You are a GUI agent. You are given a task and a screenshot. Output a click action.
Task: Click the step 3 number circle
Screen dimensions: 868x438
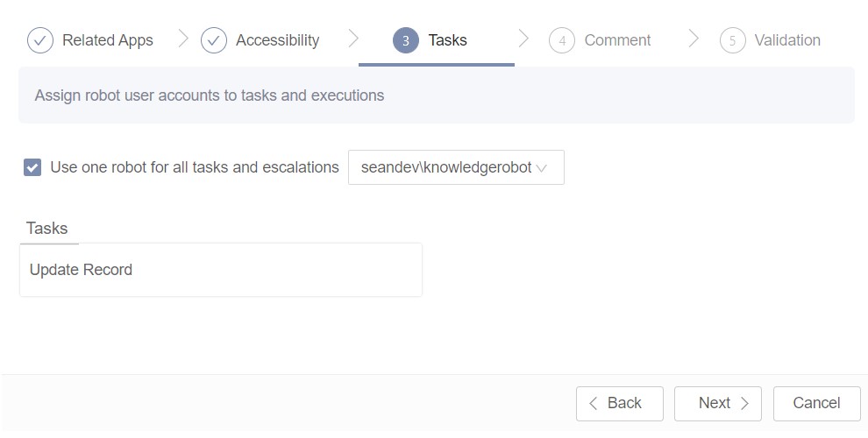(x=406, y=40)
